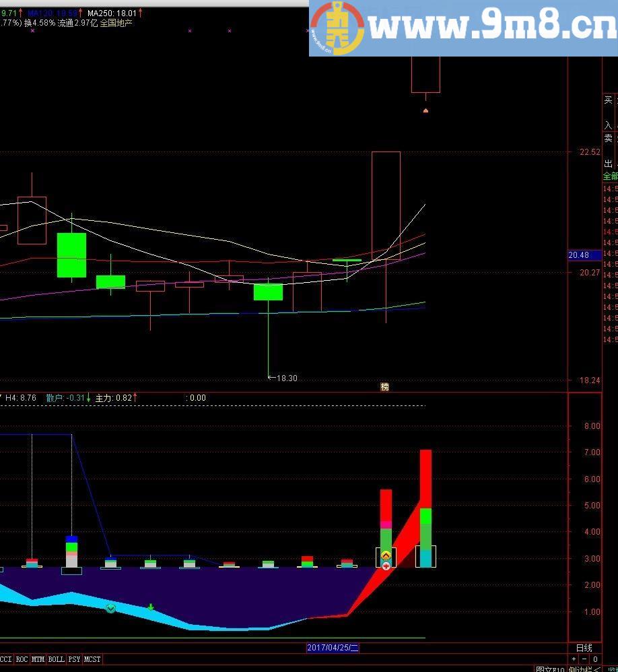This screenshot has height=672, width=618.
Task: Click the 换4.58% turnover value
Action: pos(40,23)
